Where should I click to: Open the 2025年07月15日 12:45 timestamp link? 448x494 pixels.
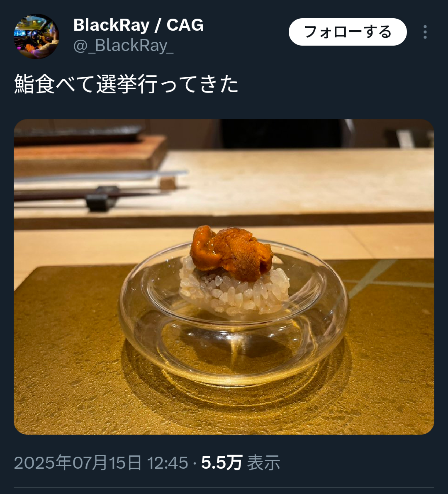[x=101, y=462]
